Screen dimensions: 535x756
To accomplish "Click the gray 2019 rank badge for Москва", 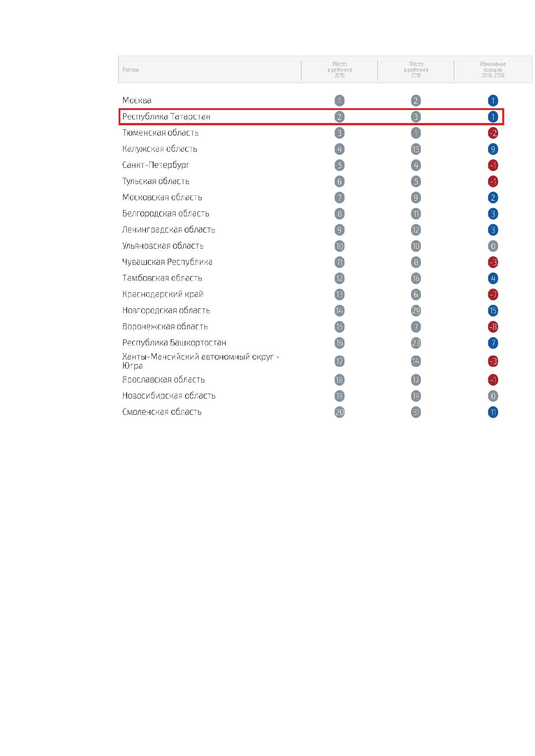I will click(x=340, y=101).
